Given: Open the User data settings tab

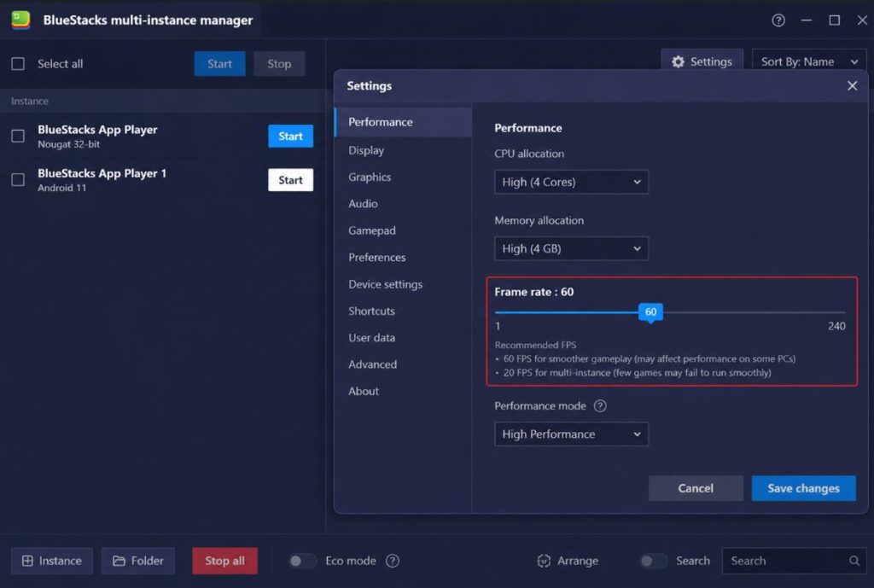Looking at the screenshot, I should click(403, 337).
